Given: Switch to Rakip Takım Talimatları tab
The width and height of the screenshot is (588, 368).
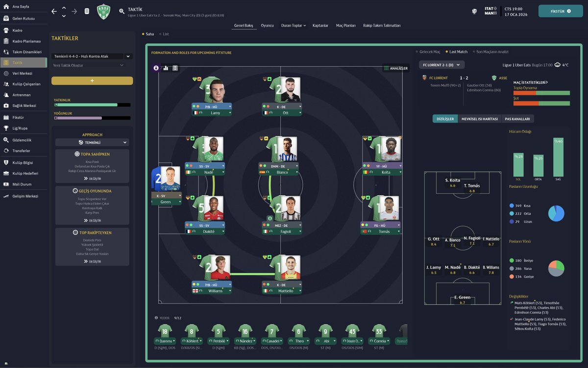Looking at the screenshot, I should [382, 26].
